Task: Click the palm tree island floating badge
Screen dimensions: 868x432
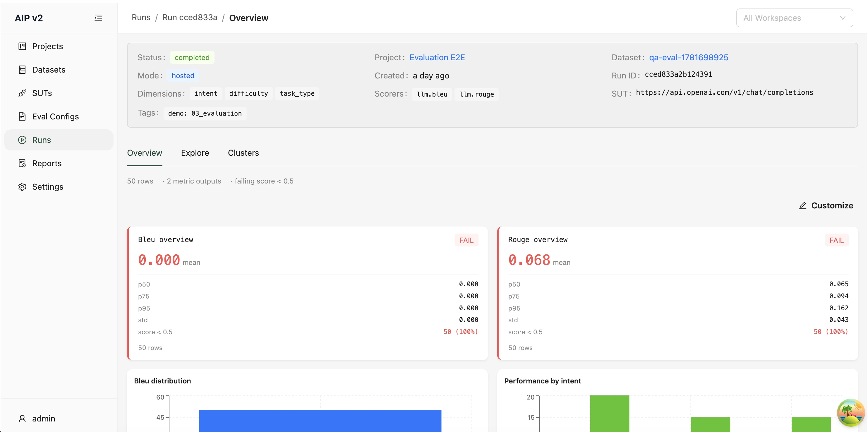Action: pyautogui.click(x=851, y=412)
